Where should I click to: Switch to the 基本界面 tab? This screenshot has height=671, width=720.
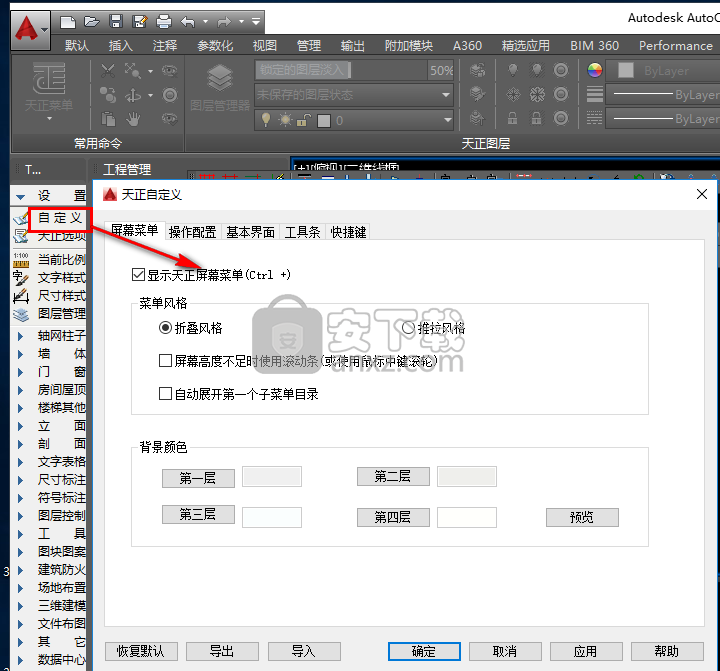[x=250, y=232]
